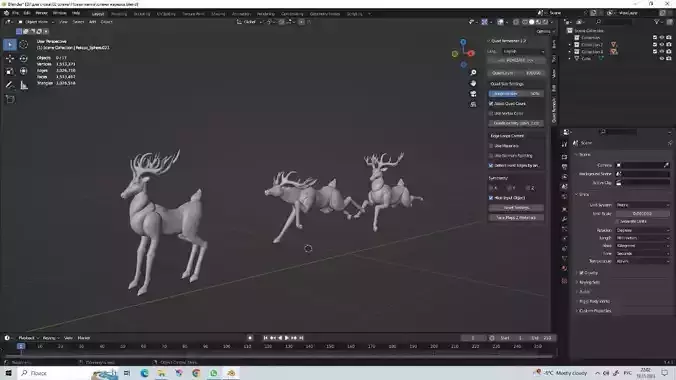Click the Guide on Mtls button
This screenshot has width=676, height=380.
pos(516,123)
